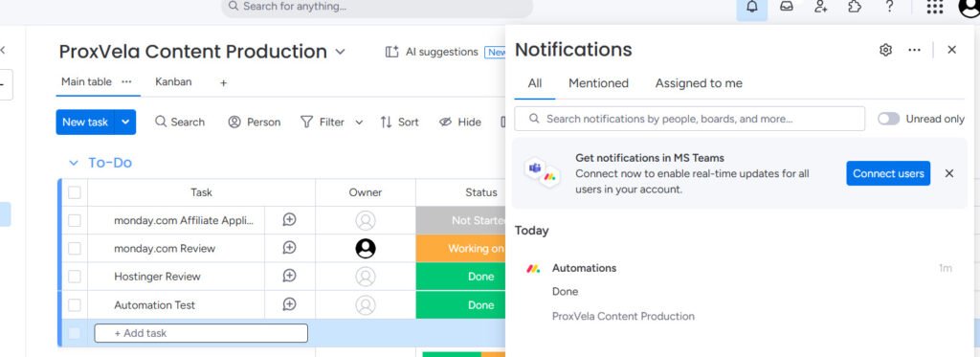The width and height of the screenshot is (980, 357).
Task: Assign owner for Automation Test task
Action: 366,305
